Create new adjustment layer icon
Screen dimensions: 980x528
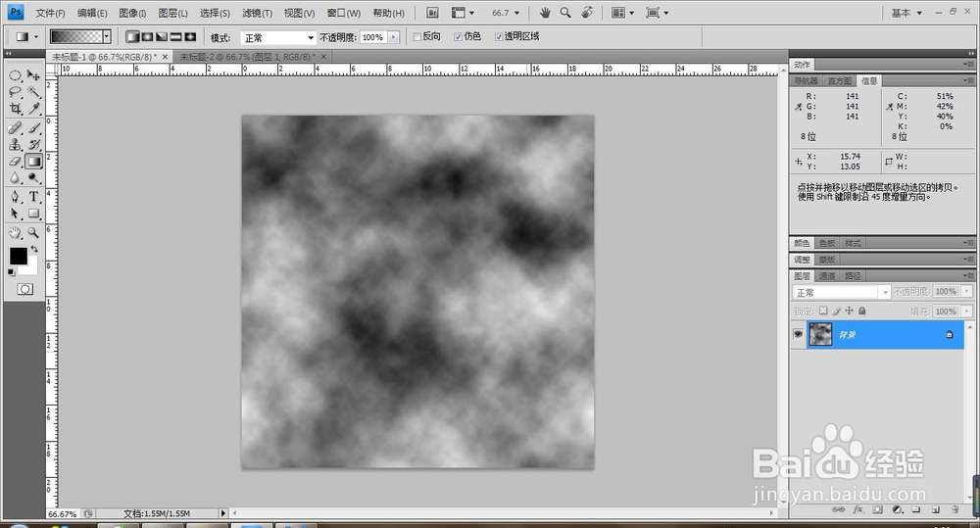[x=898, y=510]
